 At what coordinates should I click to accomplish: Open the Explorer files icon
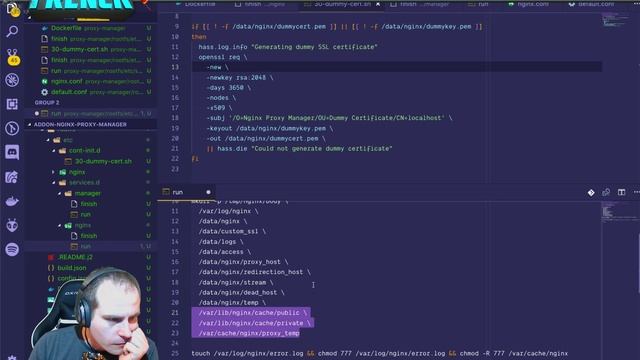click(12, 9)
